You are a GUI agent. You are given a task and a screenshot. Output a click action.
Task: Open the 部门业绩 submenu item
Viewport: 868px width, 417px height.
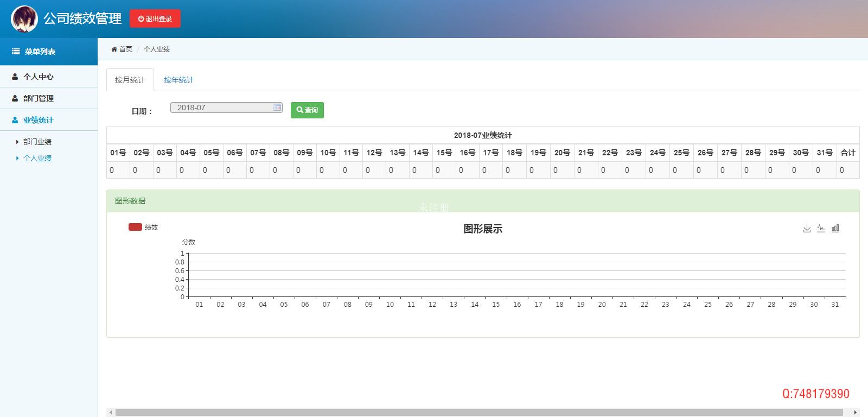[37, 142]
